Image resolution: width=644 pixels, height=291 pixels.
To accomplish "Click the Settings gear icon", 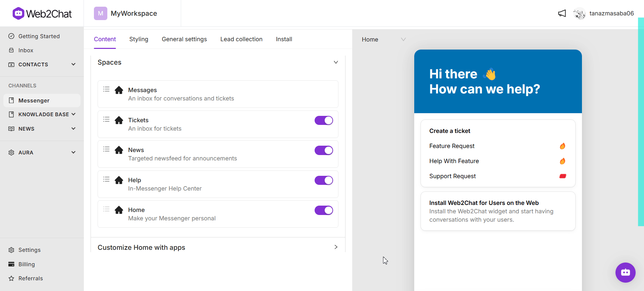I will [x=11, y=250].
